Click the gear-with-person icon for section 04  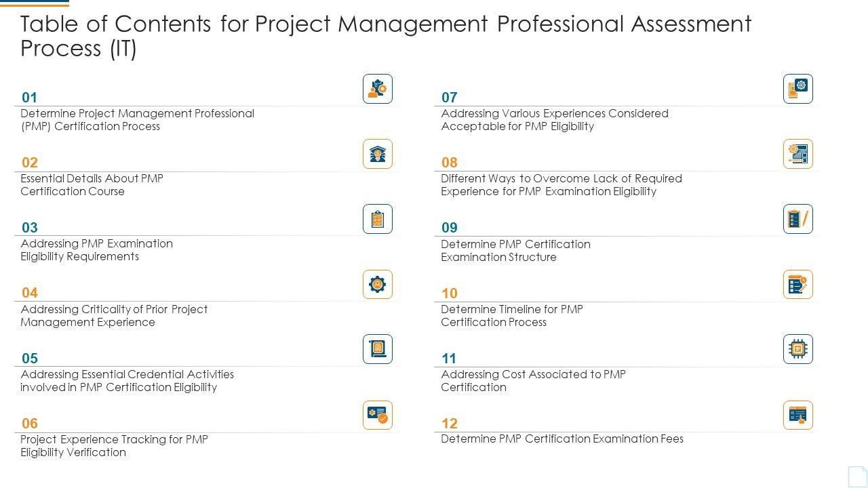[x=378, y=285]
